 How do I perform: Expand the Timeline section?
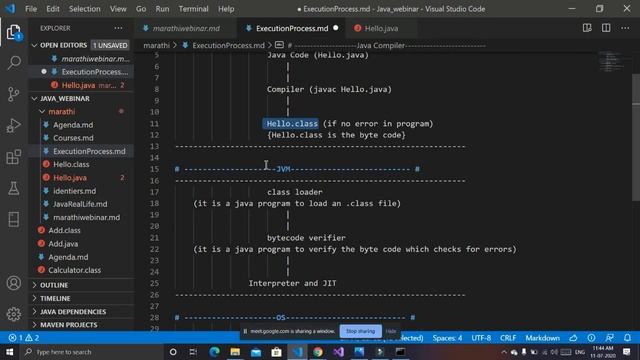point(81,298)
